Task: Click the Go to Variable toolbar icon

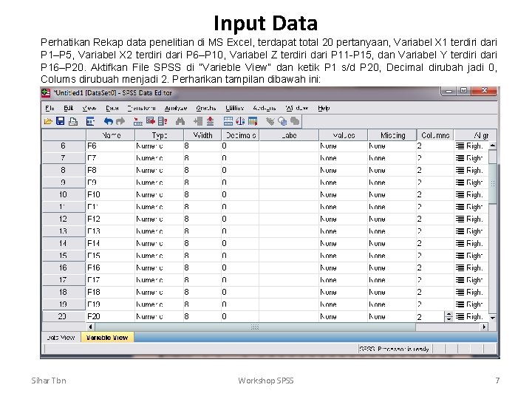Action: point(150,121)
